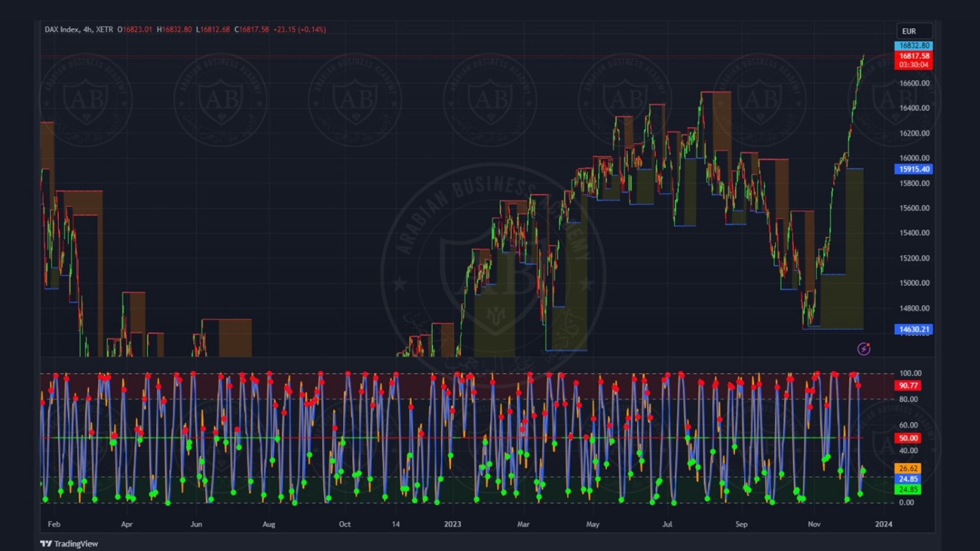
Task: Click the 15200.00 price axis label
Action: (x=914, y=259)
